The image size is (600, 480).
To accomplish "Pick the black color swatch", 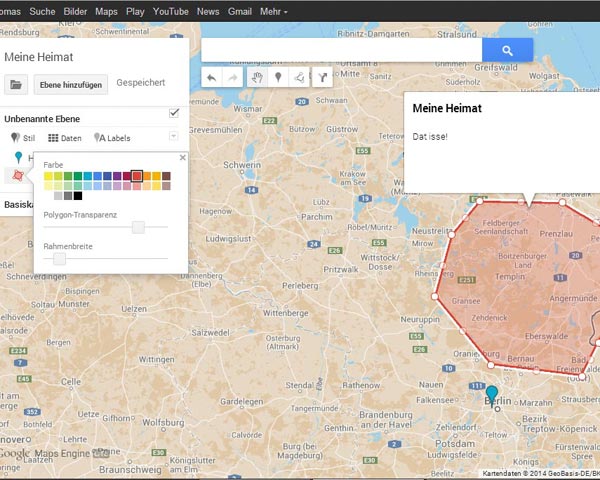I will coord(78,196).
